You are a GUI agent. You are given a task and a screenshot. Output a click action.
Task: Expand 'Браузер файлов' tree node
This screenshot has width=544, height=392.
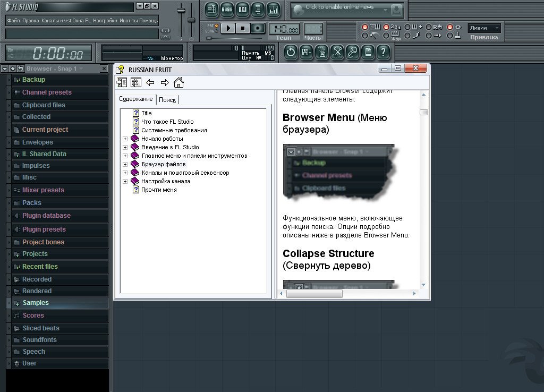125,164
